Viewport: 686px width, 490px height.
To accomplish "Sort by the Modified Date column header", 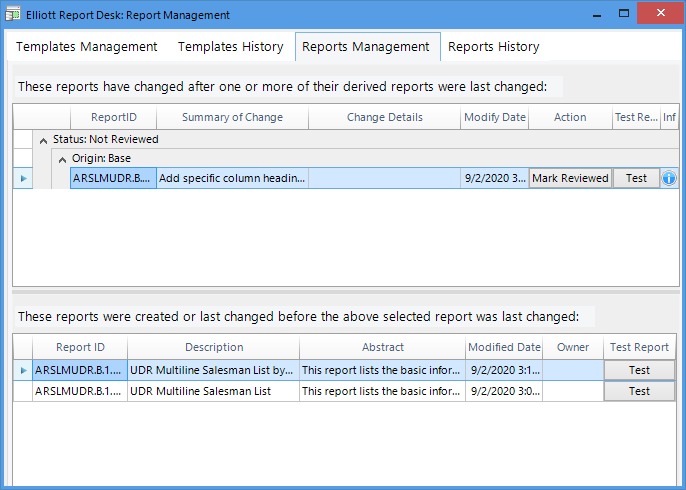I will point(504,347).
